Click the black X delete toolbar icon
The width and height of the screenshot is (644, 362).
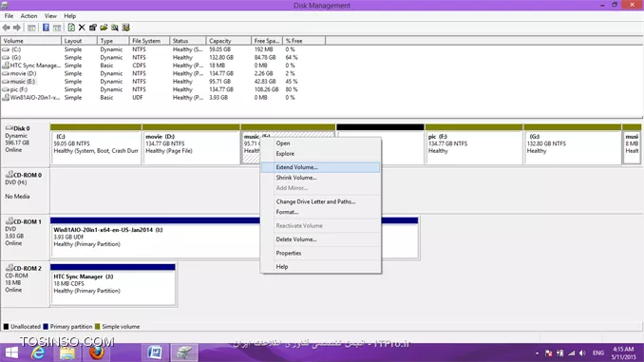pyautogui.click(x=82, y=28)
